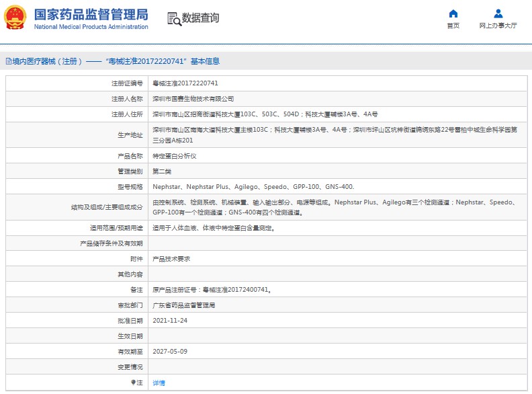Click the 网上办事大厅 label
This screenshot has height=394, width=532.
tap(498, 26)
